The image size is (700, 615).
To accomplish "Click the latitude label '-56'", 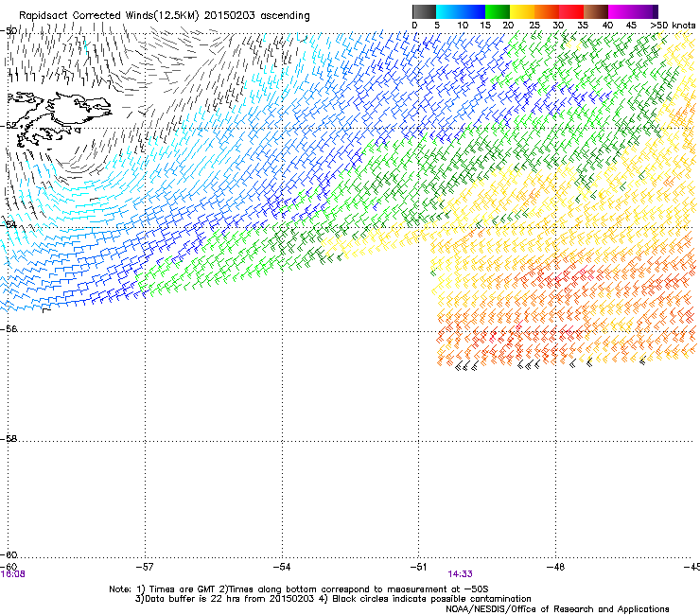I will tap(9, 328).
